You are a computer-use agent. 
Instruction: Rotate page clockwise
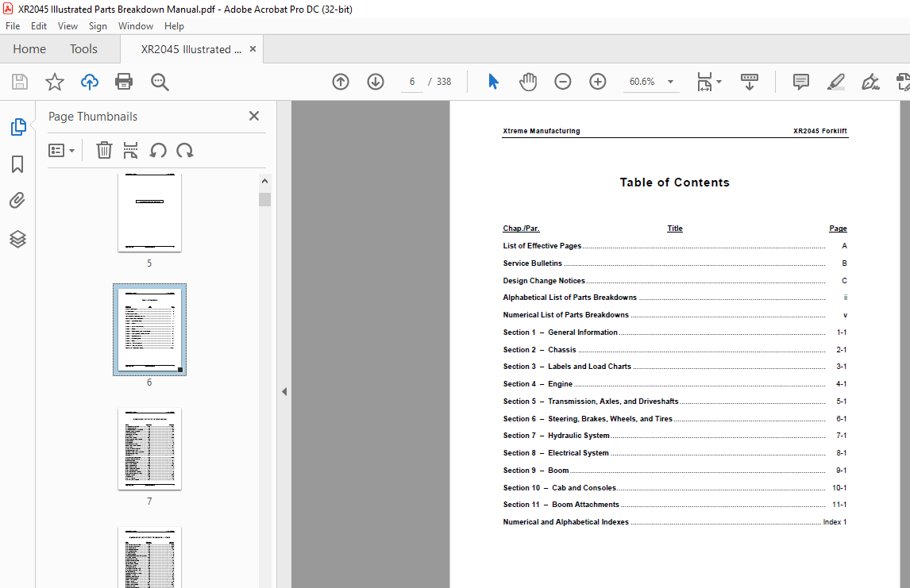pos(185,150)
